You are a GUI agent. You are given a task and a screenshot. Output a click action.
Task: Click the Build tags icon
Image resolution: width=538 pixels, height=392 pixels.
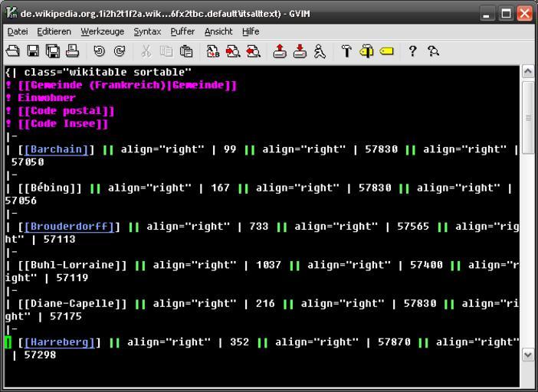[x=366, y=51]
